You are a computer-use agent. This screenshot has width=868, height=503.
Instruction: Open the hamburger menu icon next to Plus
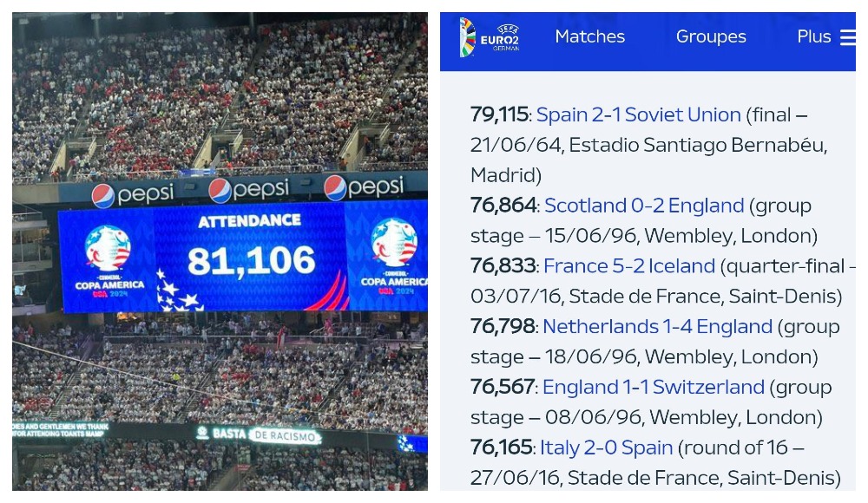pyautogui.click(x=847, y=37)
